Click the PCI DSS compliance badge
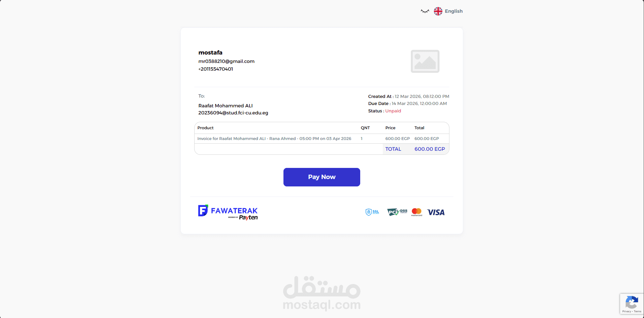The height and width of the screenshot is (318, 644). [397, 212]
